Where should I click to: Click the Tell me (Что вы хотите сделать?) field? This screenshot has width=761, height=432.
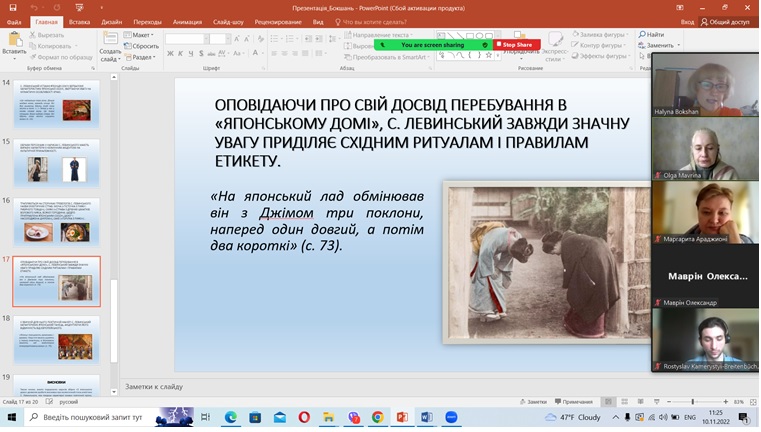tap(371, 22)
